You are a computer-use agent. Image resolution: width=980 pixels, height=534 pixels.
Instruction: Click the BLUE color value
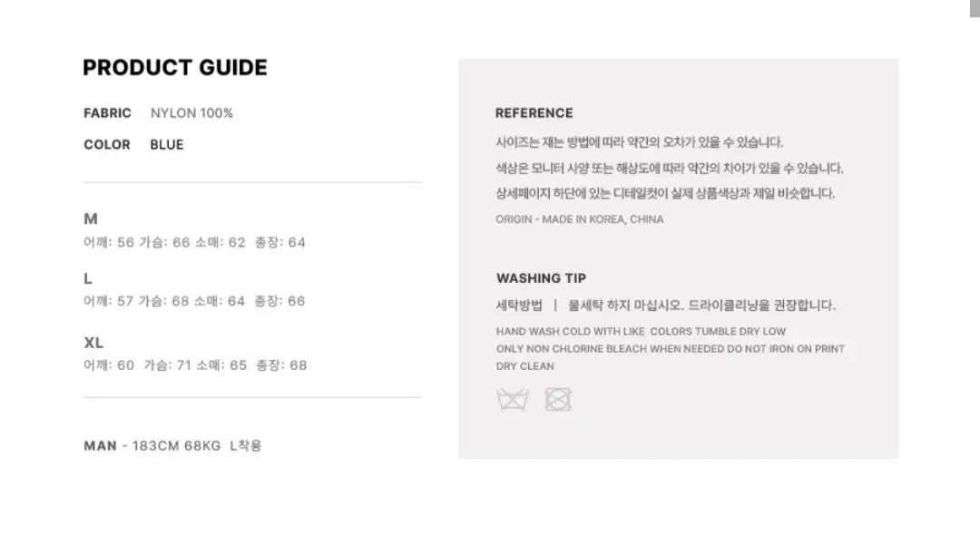167,144
